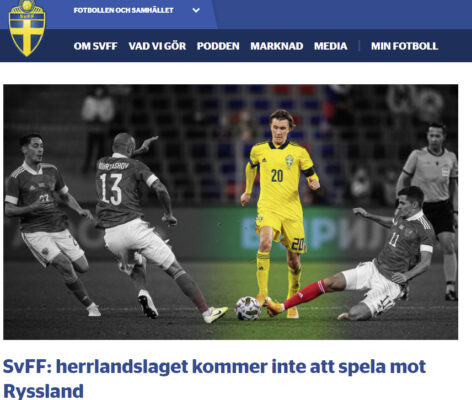Click the football in the article photo
This screenshot has width=472, height=400.
point(248,308)
